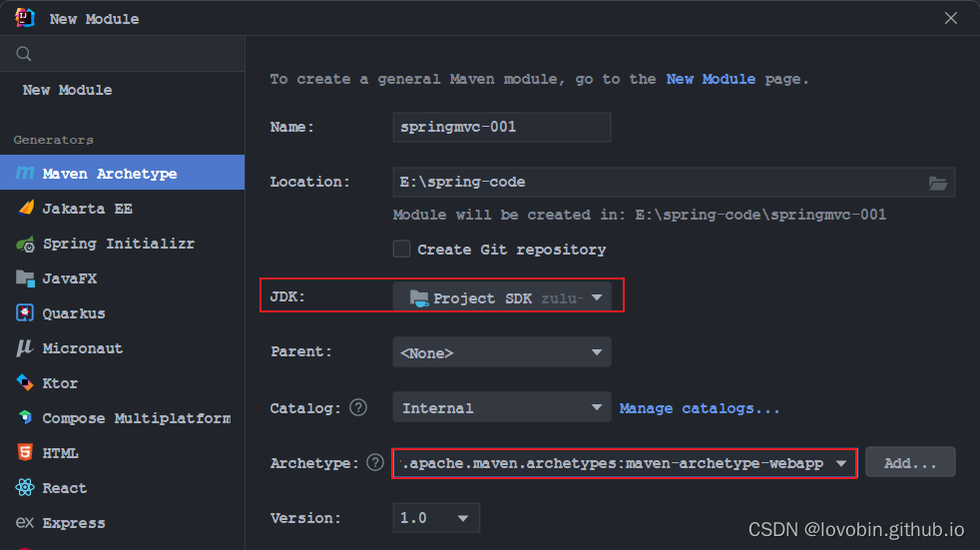Click the search magnifier icon

[x=24, y=54]
